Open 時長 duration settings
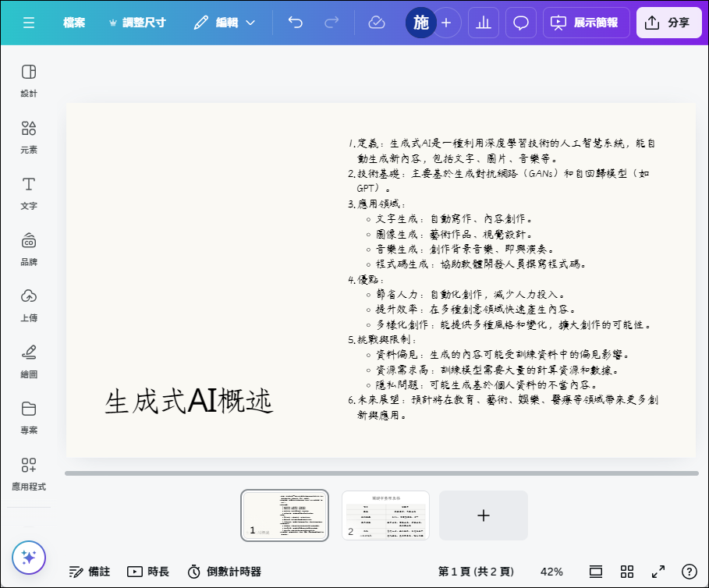The width and height of the screenshot is (709, 588). tap(148, 572)
